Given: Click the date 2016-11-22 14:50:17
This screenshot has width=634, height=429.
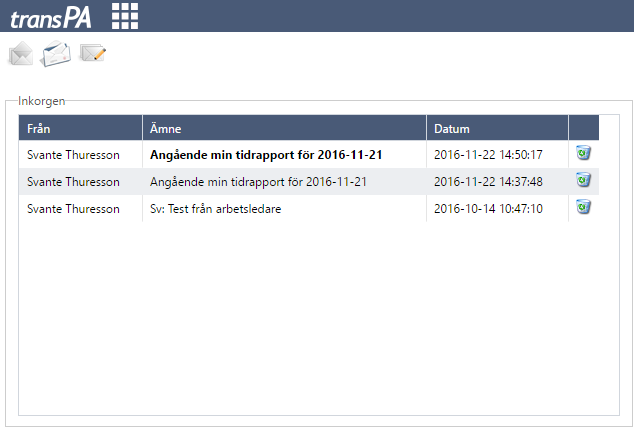Looking at the screenshot, I should 488,155.
